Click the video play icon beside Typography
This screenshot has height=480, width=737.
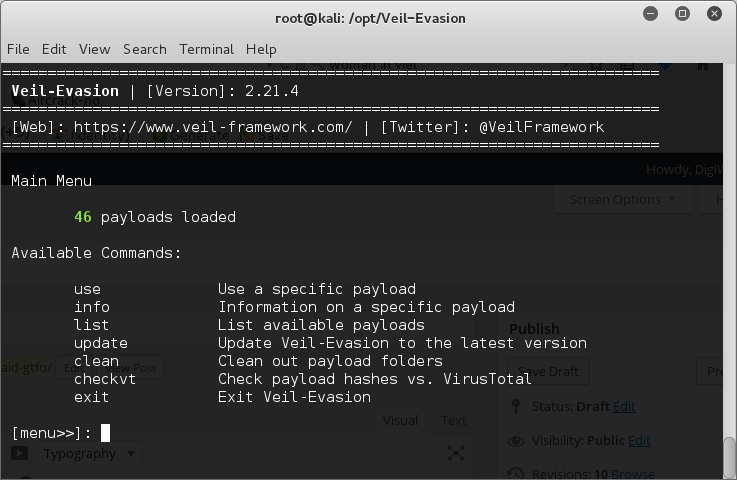(x=19, y=453)
